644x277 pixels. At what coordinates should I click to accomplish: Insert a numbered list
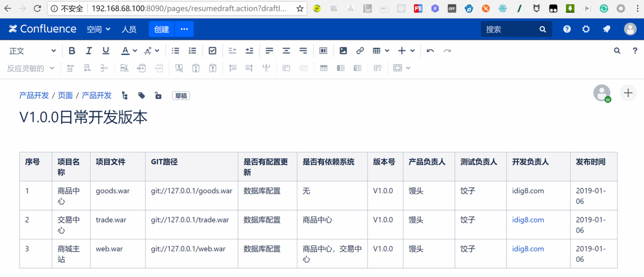click(192, 51)
